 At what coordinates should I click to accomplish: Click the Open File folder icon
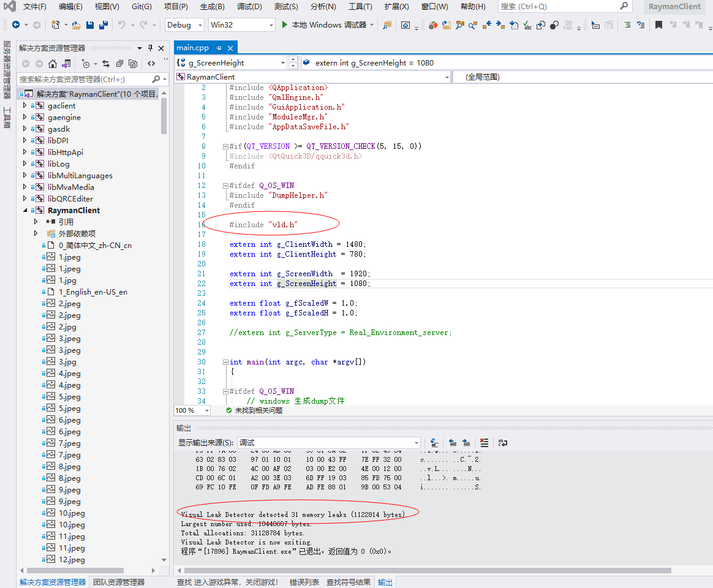coord(77,24)
